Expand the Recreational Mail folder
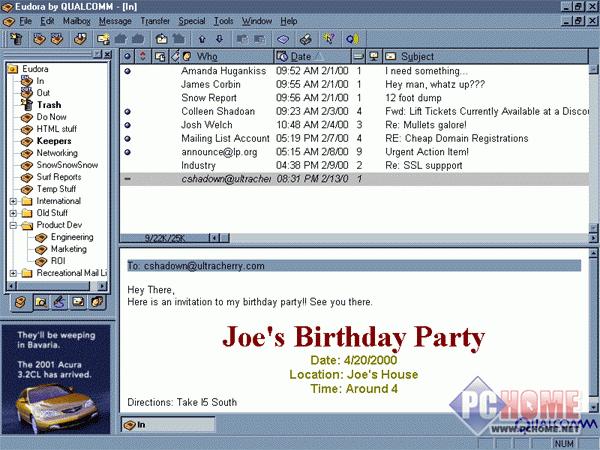600x450 pixels. pyautogui.click(x=13, y=273)
